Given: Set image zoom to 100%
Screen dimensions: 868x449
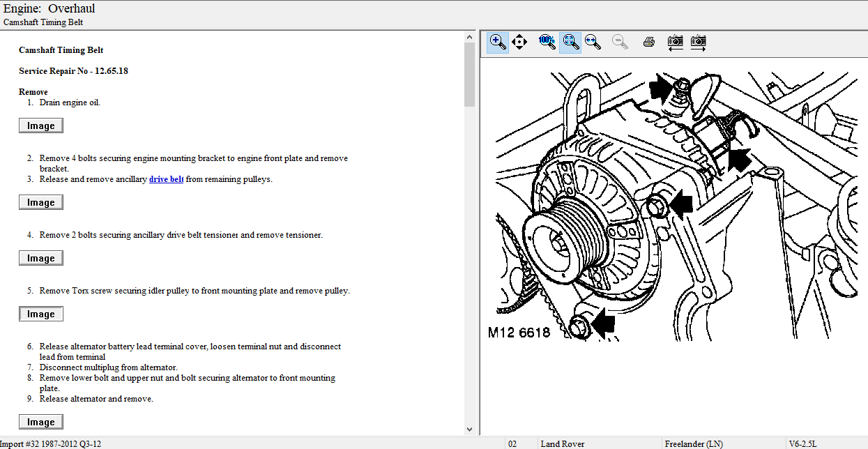Looking at the screenshot, I should pyautogui.click(x=547, y=42).
